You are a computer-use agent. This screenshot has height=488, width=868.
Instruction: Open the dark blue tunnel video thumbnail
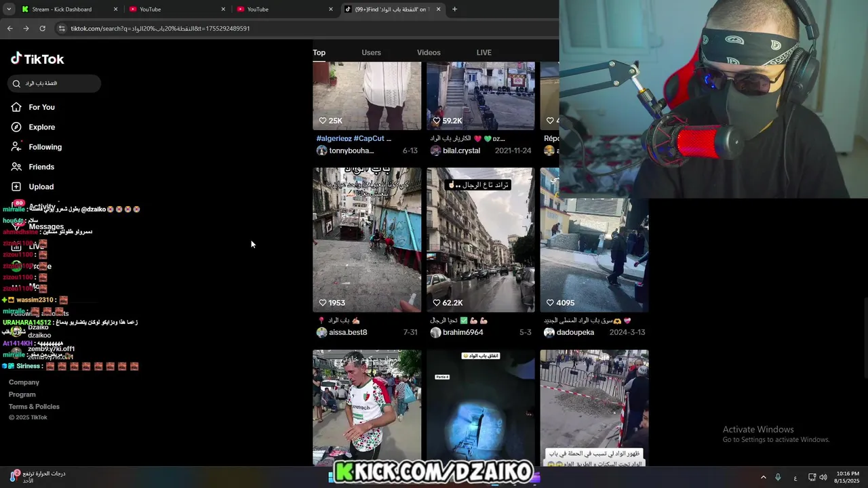[481, 407]
